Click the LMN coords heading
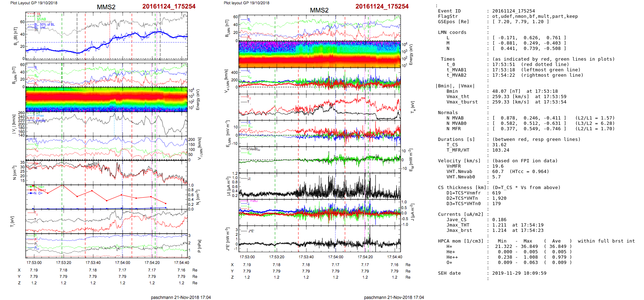 [x=452, y=32]
